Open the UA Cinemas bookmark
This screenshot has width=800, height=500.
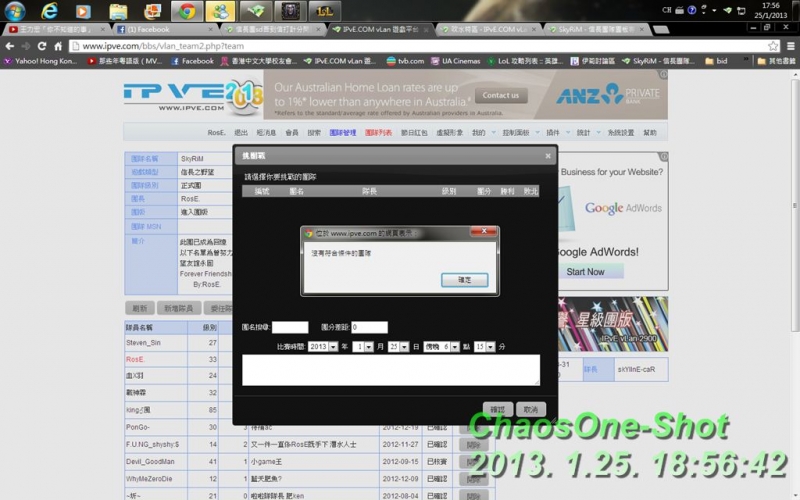click(x=456, y=61)
